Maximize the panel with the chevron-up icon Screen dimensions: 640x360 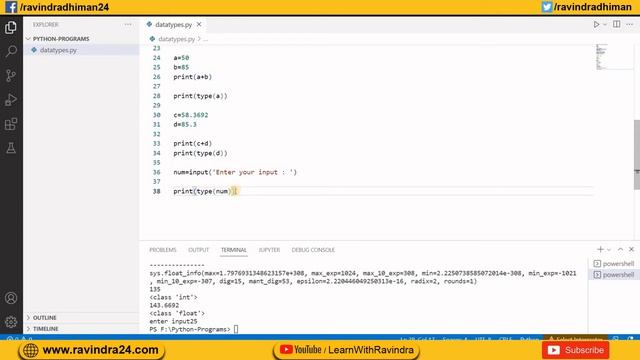620,249
